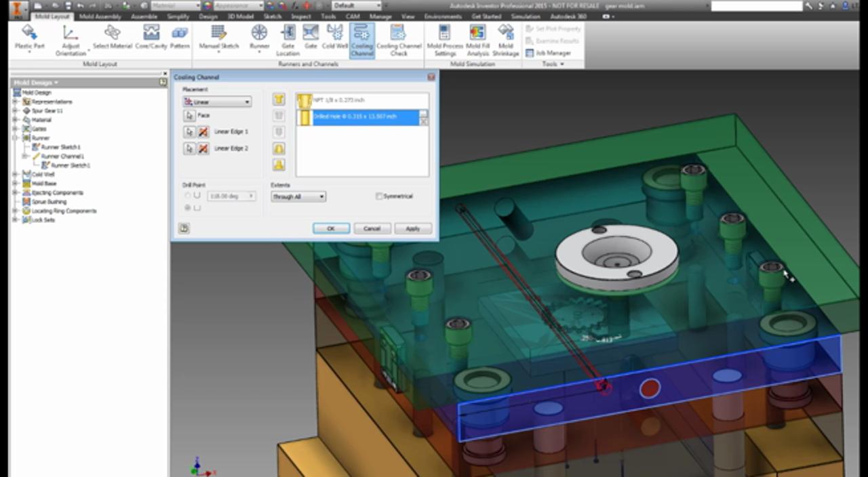Screen dimensions: 868x477
Task: Open the 3D Model tab
Action: pyautogui.click(x=239, y=16)
